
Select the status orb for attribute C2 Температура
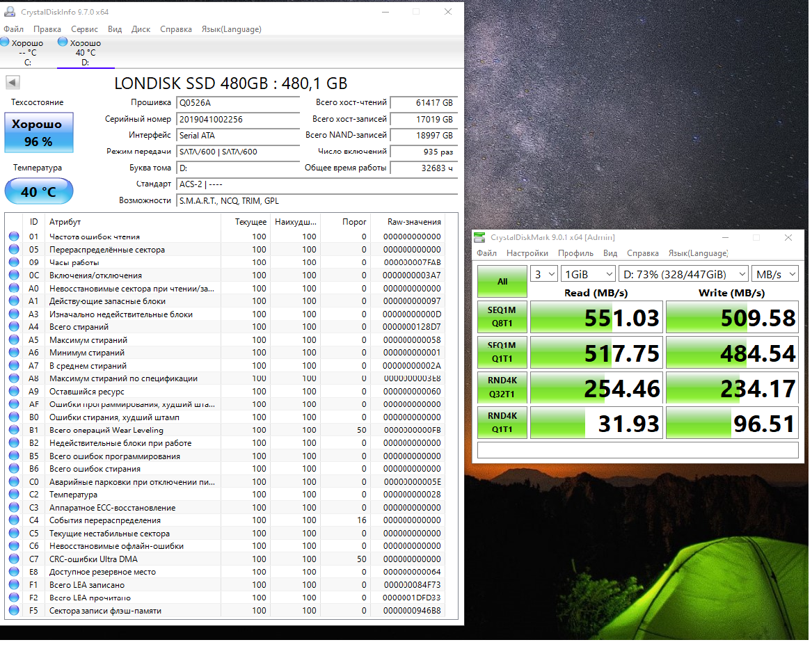(14, 494)
